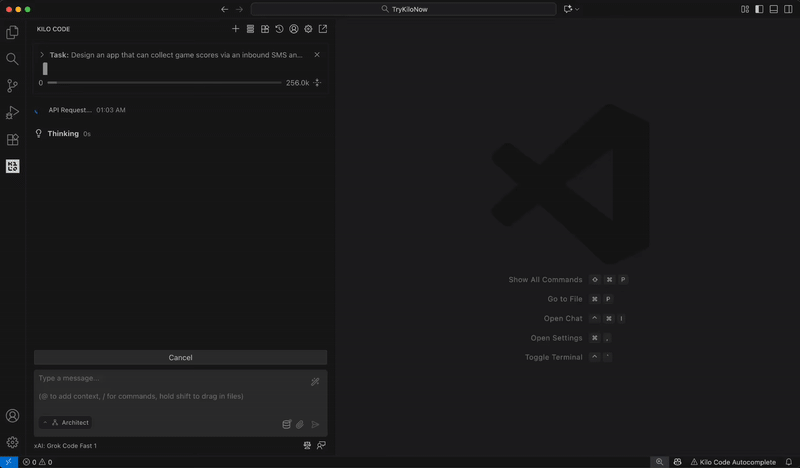This screenshot has width=800, height=468.
Task: Click the TryKiloNow command center search
Action: tap(404, 9)
